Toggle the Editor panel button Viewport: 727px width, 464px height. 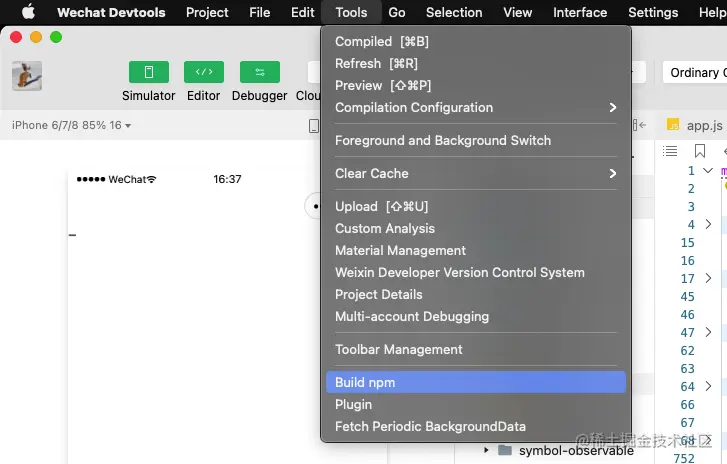point(203,72)
